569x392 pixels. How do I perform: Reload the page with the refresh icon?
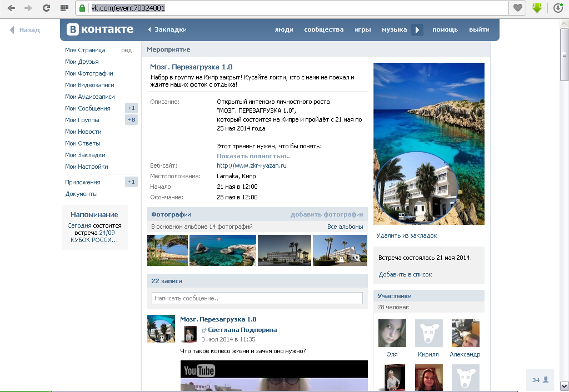pos(46,8)
